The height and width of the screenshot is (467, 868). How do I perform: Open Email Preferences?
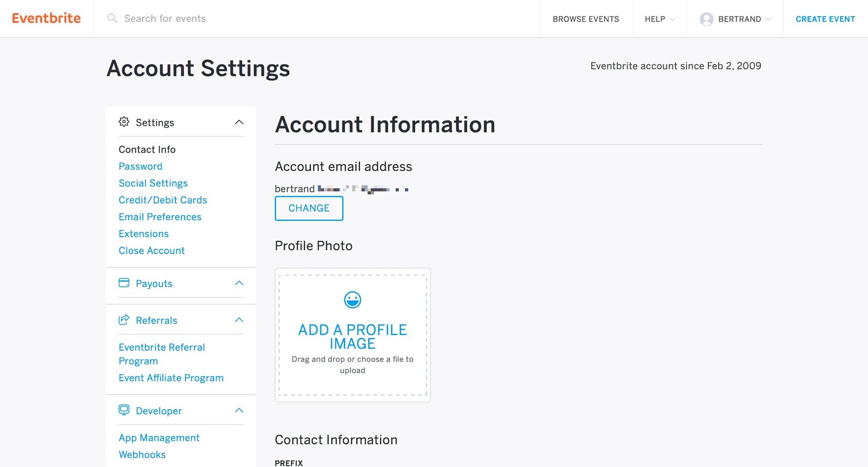pyautogui.click(x=160, y=217)
